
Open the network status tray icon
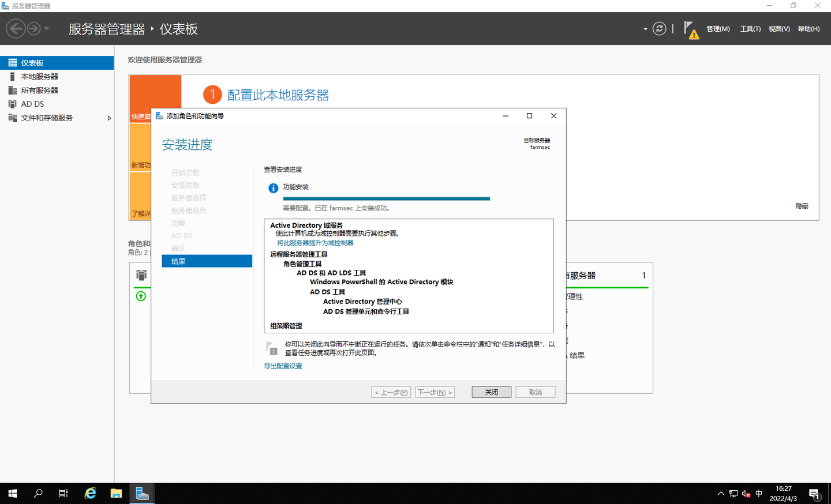pyautogui.click(x=733, y=493)
